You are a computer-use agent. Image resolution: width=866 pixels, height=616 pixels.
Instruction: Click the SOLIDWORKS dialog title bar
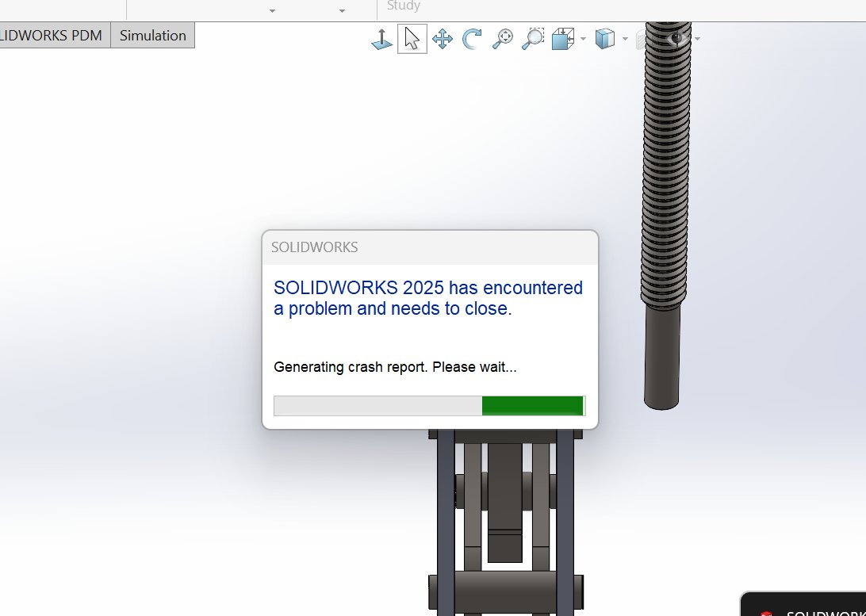click(430, 247)
